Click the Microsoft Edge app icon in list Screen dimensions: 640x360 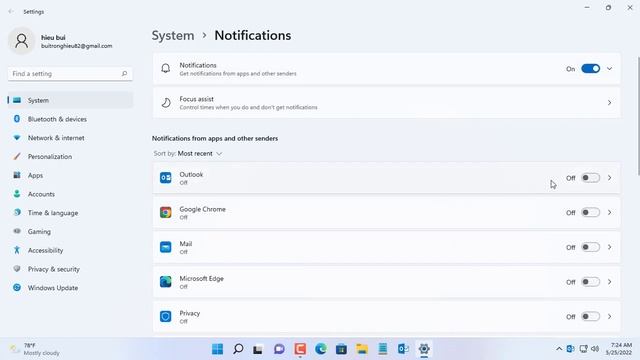coord(166,282)
